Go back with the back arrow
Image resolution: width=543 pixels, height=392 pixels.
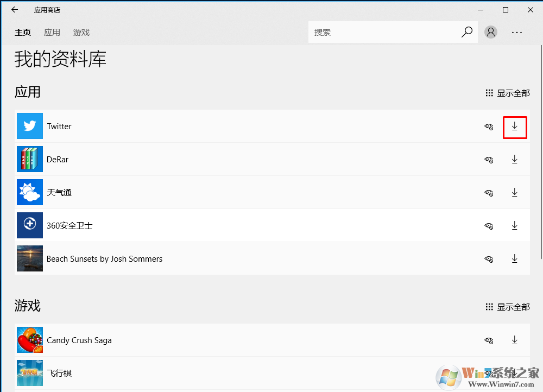click(15, 10)
